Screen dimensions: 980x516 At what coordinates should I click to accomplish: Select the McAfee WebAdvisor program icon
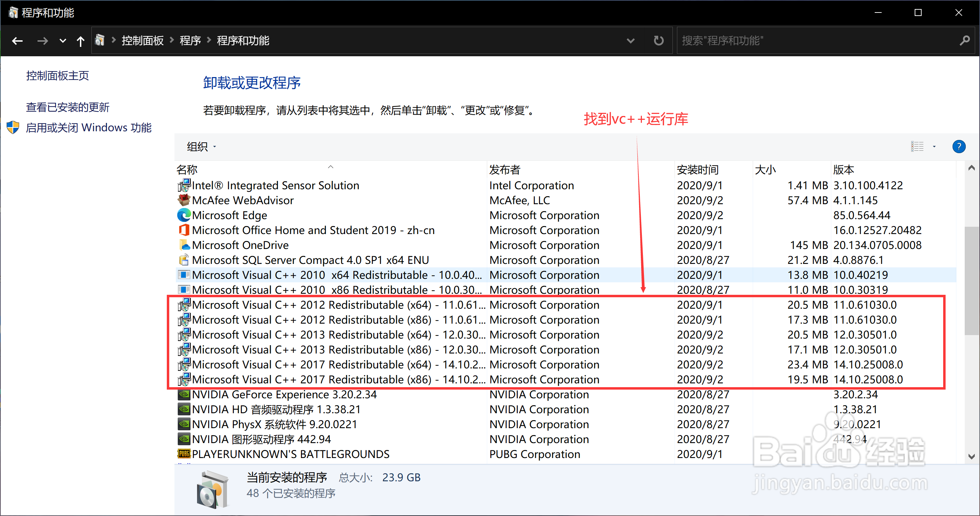pyautogui.click(x=184, y=200)
